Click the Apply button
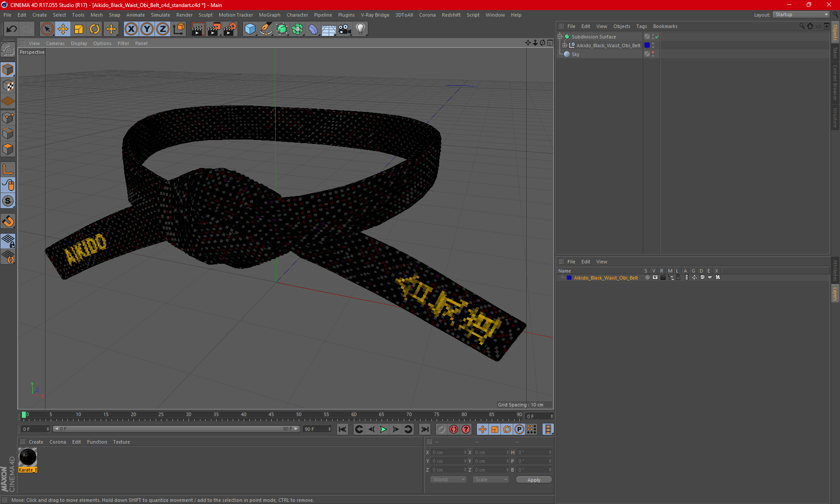The image size is (840, 504). (x=534, y=480)
